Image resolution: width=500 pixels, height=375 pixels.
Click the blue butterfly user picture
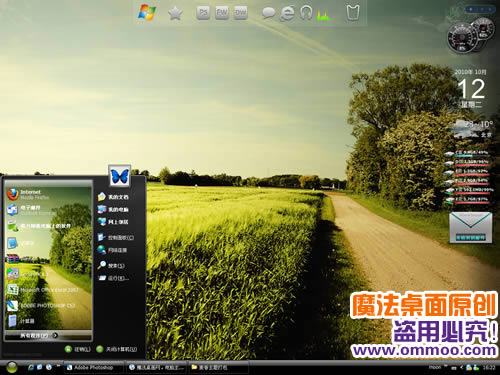point(119,176)
